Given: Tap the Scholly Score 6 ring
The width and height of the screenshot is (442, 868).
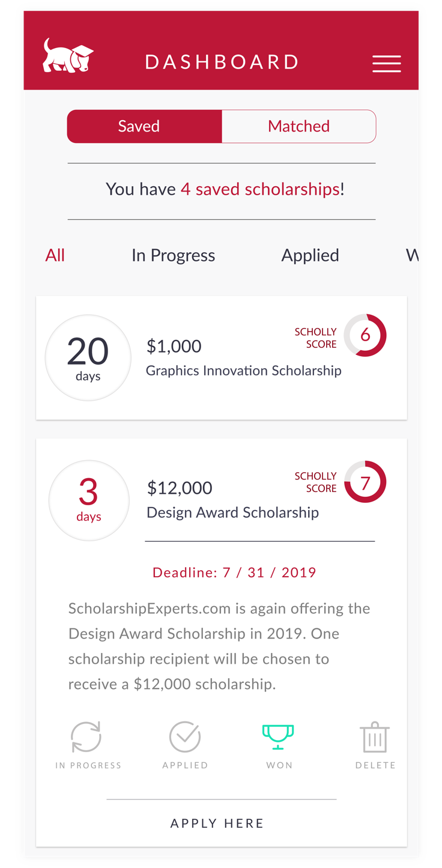Looking at the screenshot, I should click(365, 335).
